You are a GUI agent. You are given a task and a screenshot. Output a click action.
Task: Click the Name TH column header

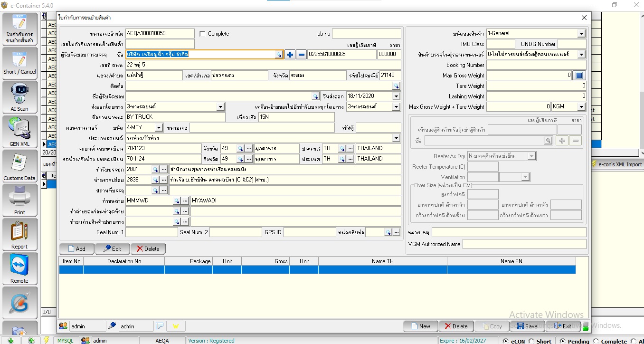point(382,261)
